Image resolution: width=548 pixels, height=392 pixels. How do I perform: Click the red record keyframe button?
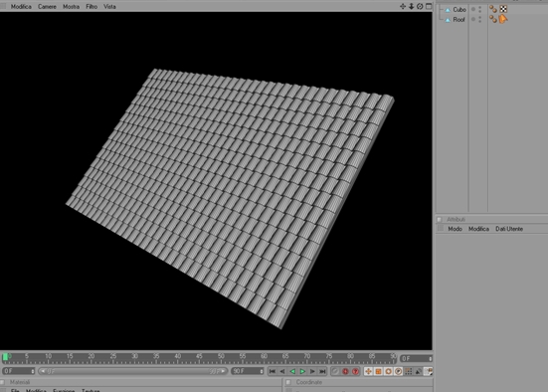click(345, 371)
